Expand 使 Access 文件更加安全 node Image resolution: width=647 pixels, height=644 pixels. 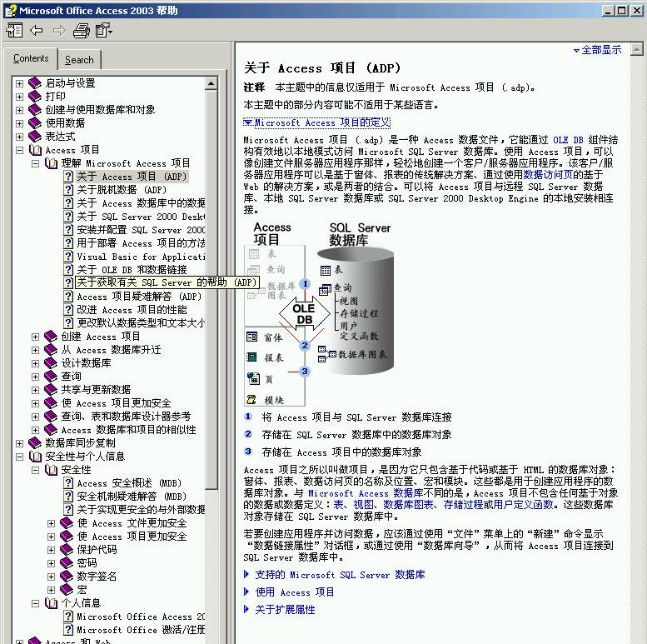51,523
